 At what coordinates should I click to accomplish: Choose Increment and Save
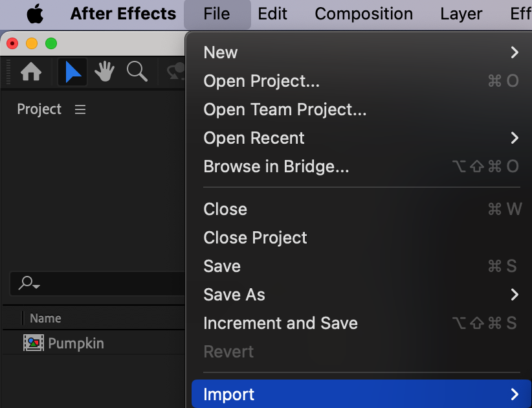coord(280,323)
